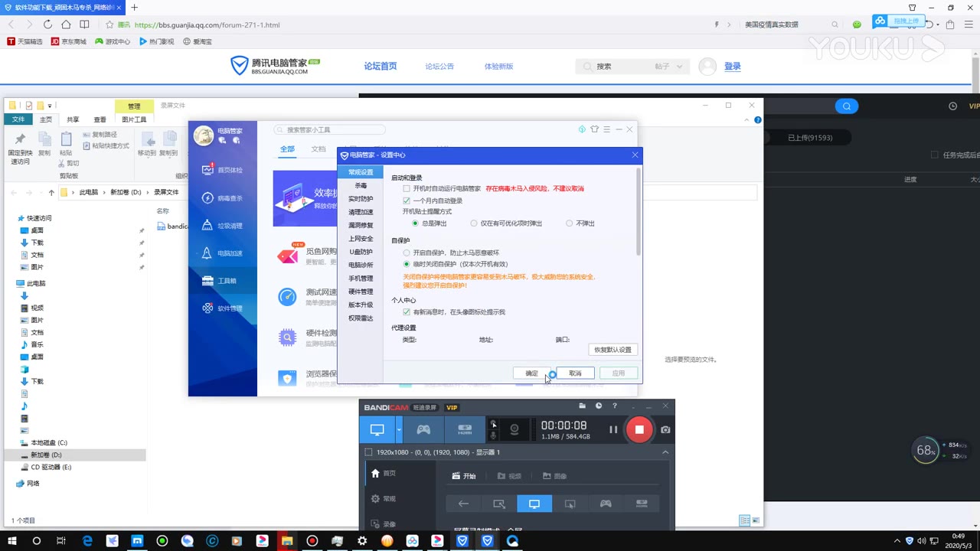Uncheck 一个月内自动登录 checkbox
This screenshot has width=980, height=551.
click(407, 201)
